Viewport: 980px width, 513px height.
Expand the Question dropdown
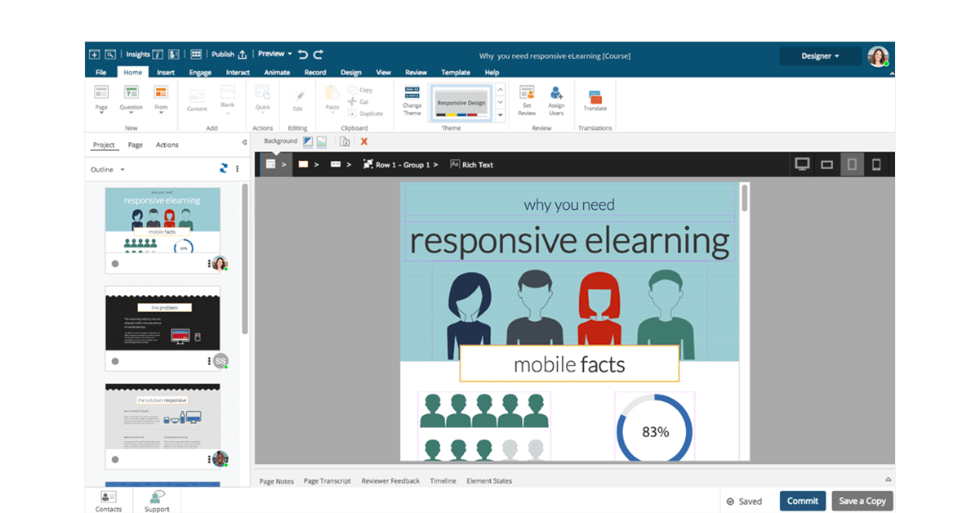click(x=131, y=114)
